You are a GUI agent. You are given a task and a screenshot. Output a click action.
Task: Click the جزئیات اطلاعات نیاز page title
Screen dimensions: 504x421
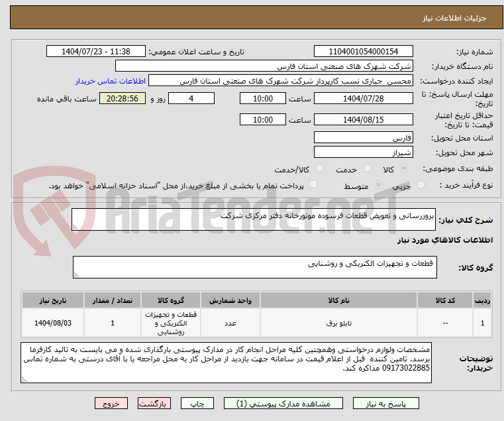coord(454,18)
